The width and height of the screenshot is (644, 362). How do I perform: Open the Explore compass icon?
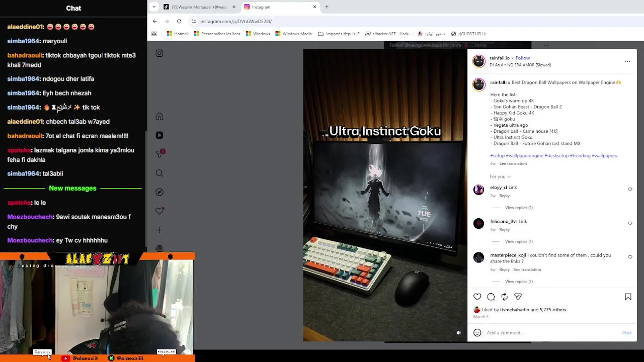tap(159, 192)
